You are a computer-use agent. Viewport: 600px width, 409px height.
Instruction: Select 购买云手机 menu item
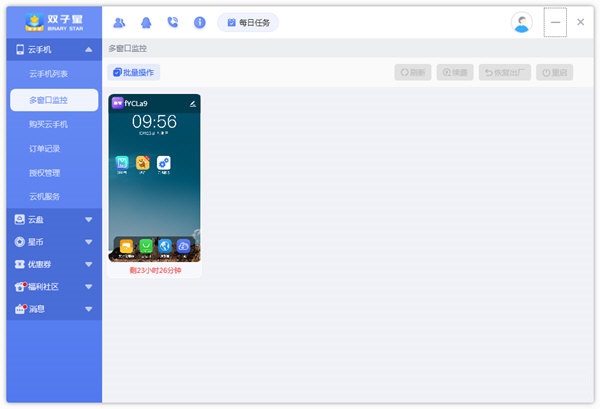tap(49, 124)
